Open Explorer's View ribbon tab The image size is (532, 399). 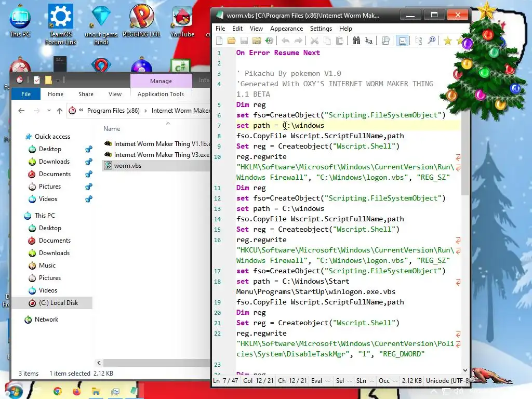coord(115,94)
